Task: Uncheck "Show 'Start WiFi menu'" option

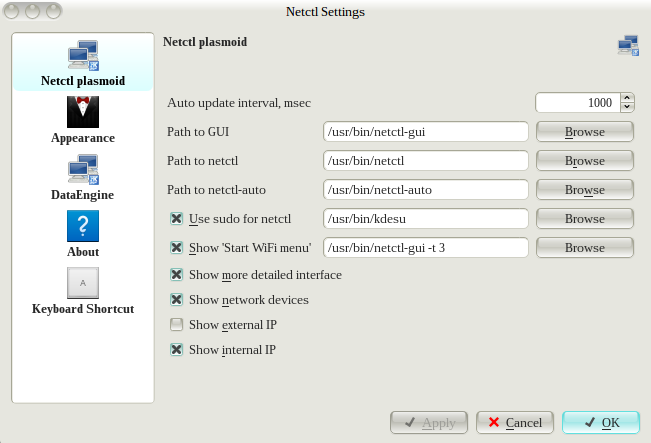Action: (x=177, y=247)
